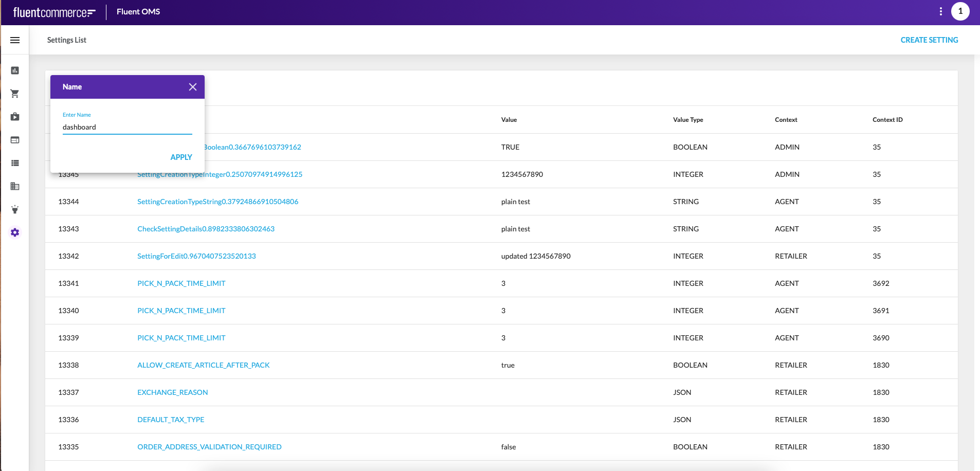Click the CREATE SETTING button

click(929, 40)
